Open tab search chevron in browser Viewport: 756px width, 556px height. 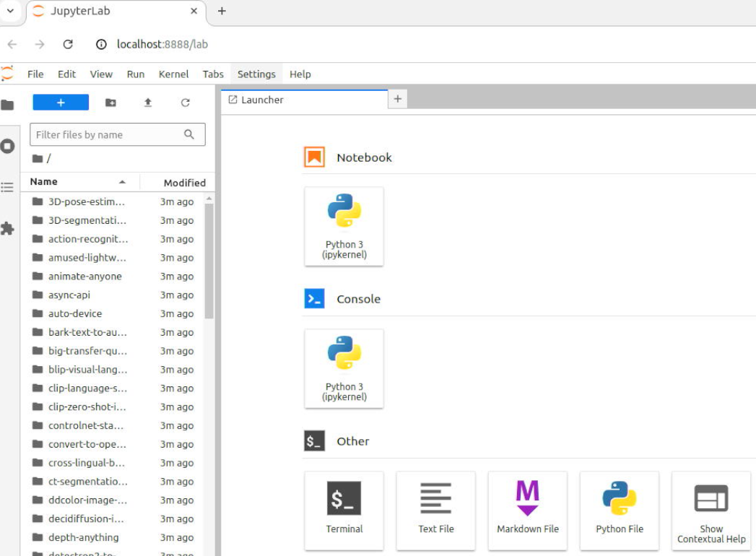click(x=10, y=11)
